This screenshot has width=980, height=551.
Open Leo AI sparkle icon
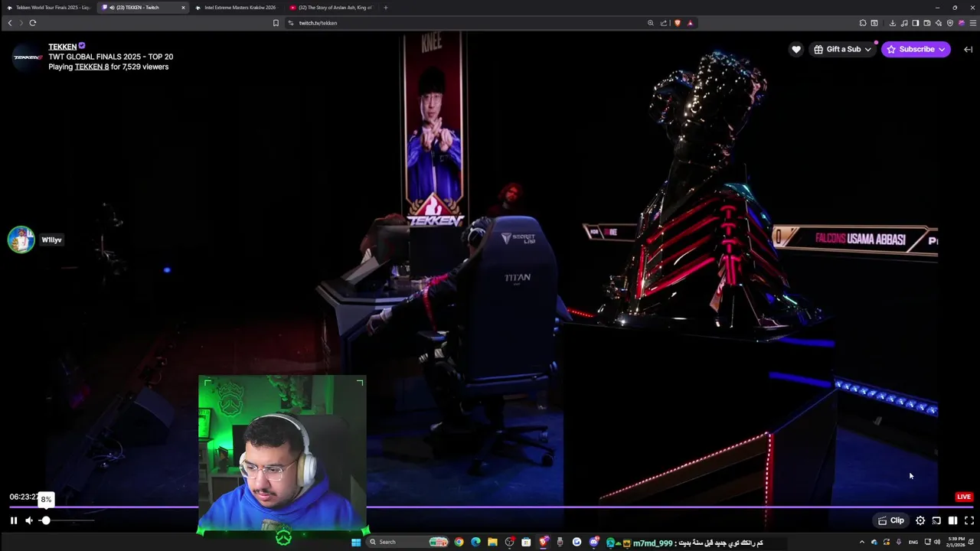click(939, 23)
